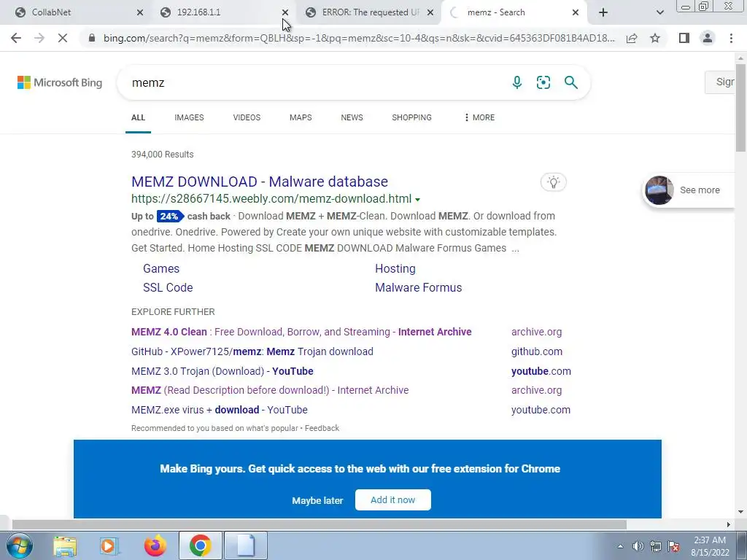Toggle the Chrome side panel

pyautogui.click(x=684, y=38)
